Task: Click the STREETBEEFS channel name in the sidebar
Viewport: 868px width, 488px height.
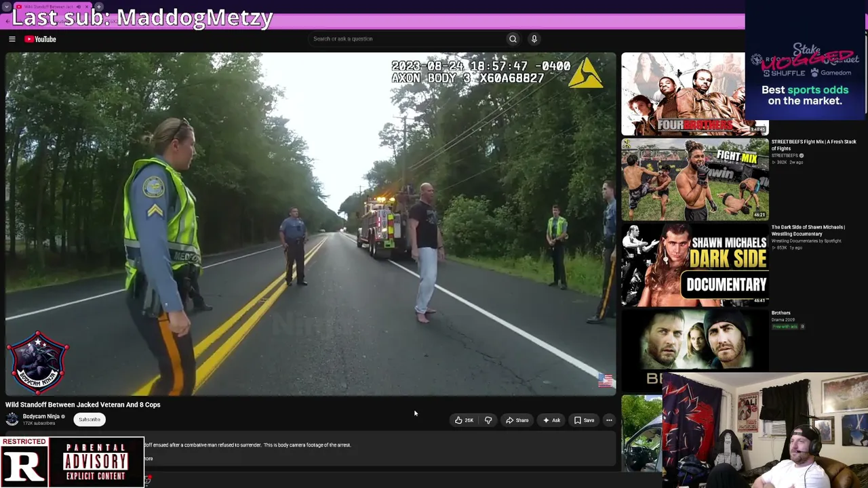Action: click(x=785, y=156)
